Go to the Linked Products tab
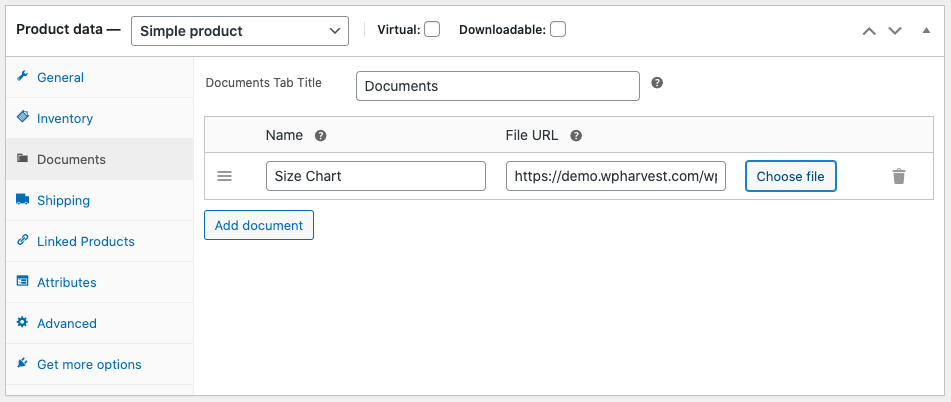 click(99, 241)
